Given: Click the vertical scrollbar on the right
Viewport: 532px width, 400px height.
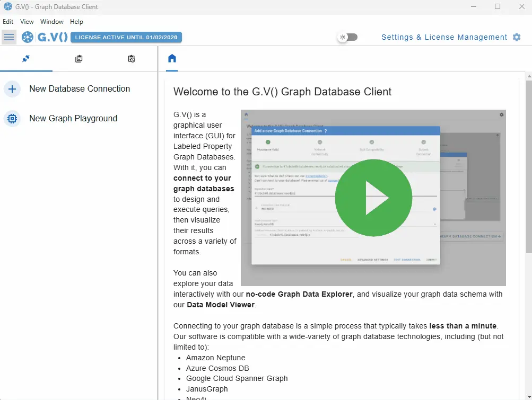Looking at the screenshot, I should pyautogui.click(x=528, y=212).
